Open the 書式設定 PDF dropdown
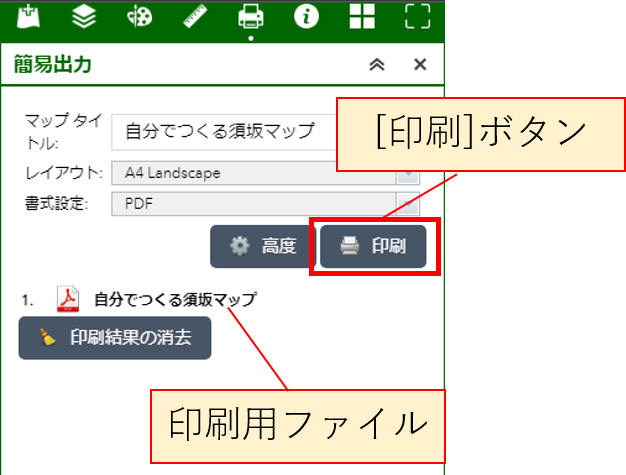626x475 pixels. point(265,204)
